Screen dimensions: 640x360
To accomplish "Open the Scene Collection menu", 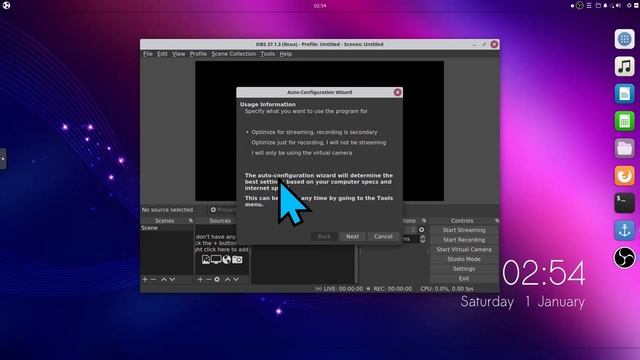I will click(233, 54).
